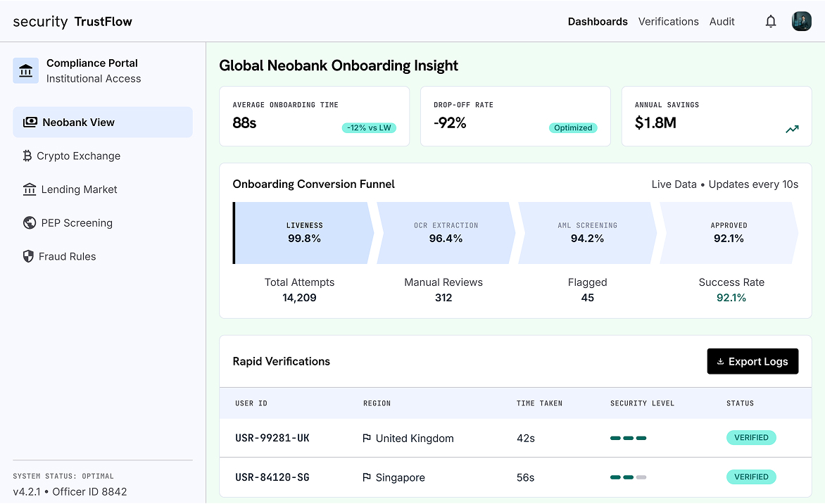
Task: Click the 88s average onboarding time
Action: (244, 123)
